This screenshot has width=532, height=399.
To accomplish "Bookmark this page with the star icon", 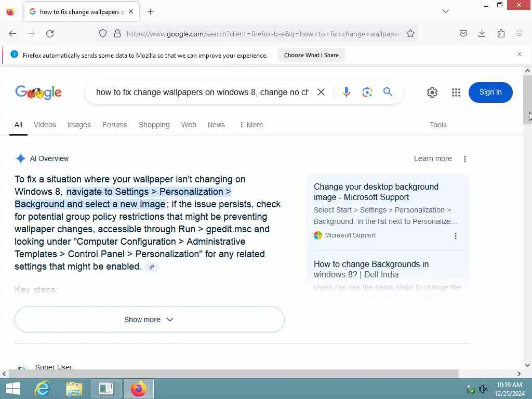I will [x=410, y=34].
